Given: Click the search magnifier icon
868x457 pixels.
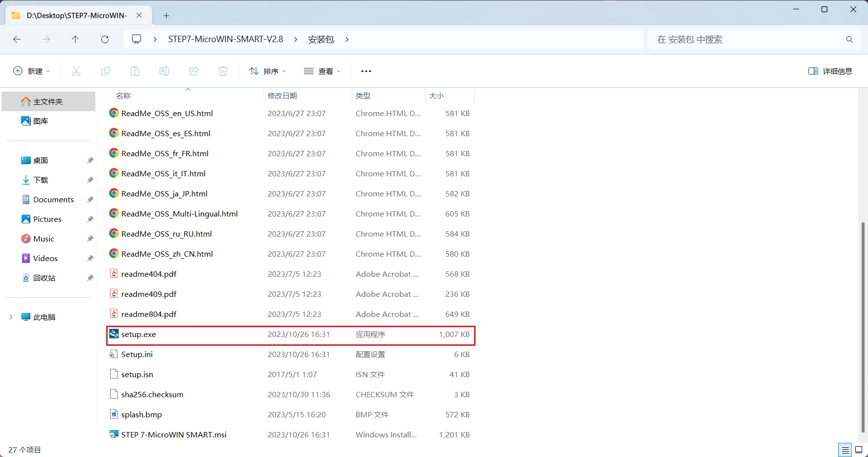Looking at the screenshot, I should 849,40.
